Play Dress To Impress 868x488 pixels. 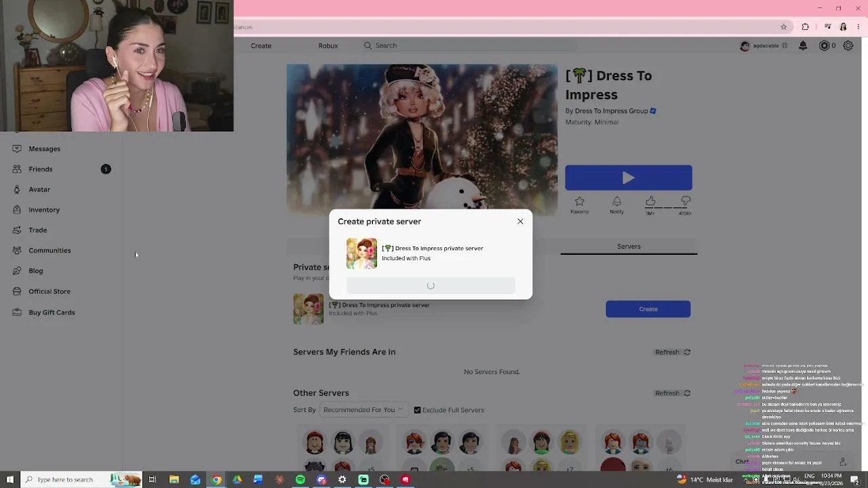click(x=629, y=178)
